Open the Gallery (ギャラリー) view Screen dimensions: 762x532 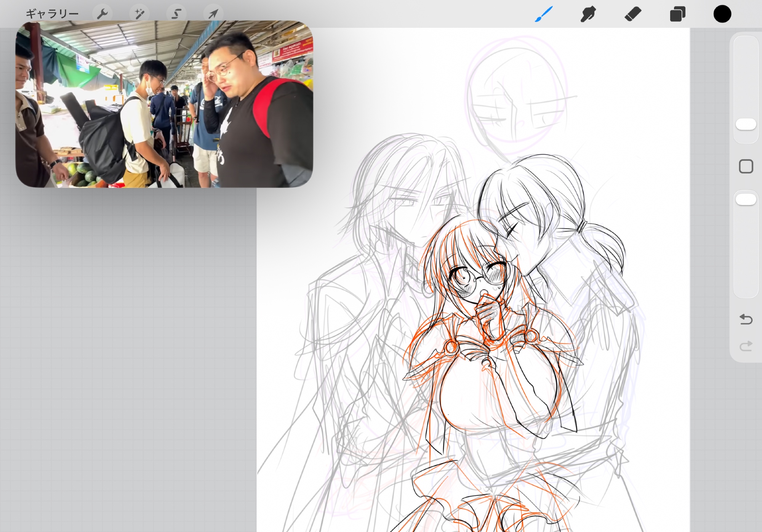pyautogui.click(x=52, y=14)
